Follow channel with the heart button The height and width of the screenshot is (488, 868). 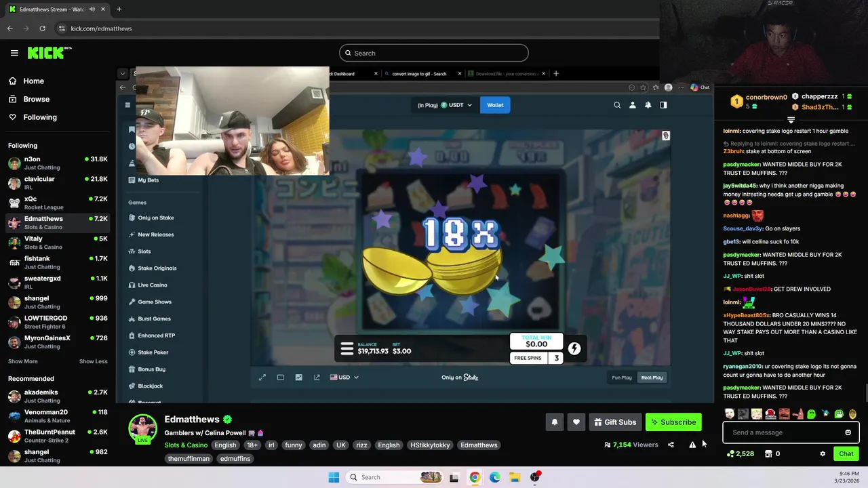pos(576,422)
